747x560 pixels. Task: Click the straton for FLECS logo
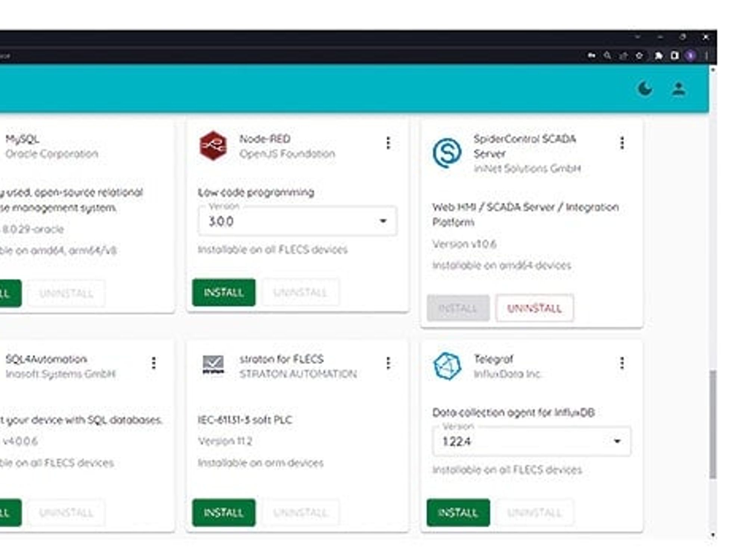point(213,364)
